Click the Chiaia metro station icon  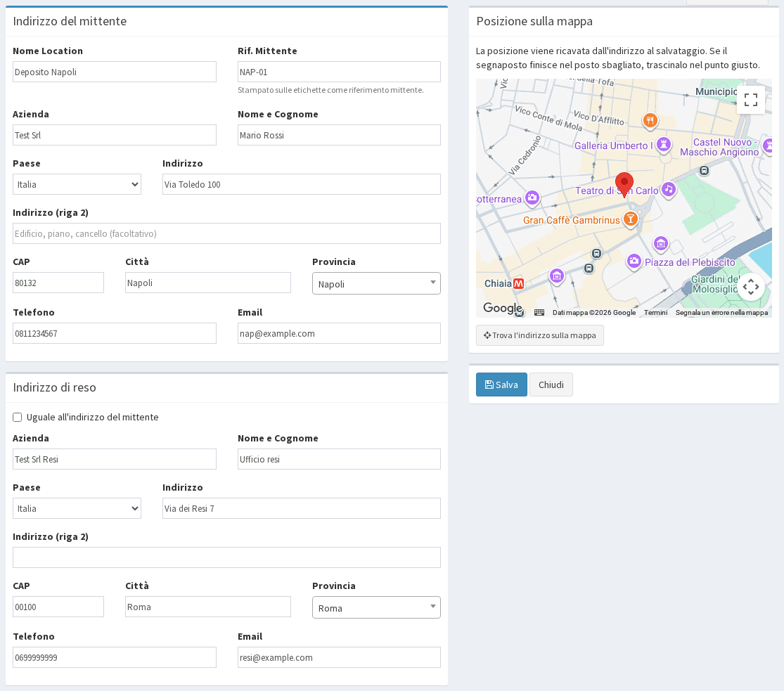coord(518,283)
